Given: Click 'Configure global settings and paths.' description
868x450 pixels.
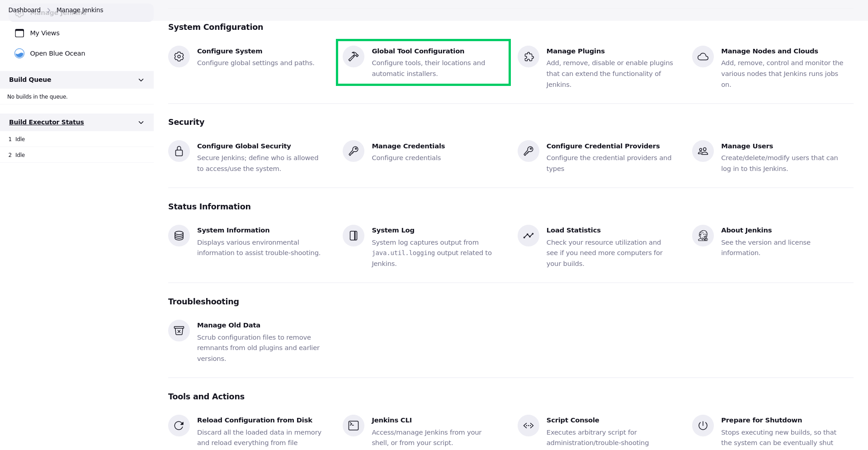Looking at the screenshot, I should point(255,63).
